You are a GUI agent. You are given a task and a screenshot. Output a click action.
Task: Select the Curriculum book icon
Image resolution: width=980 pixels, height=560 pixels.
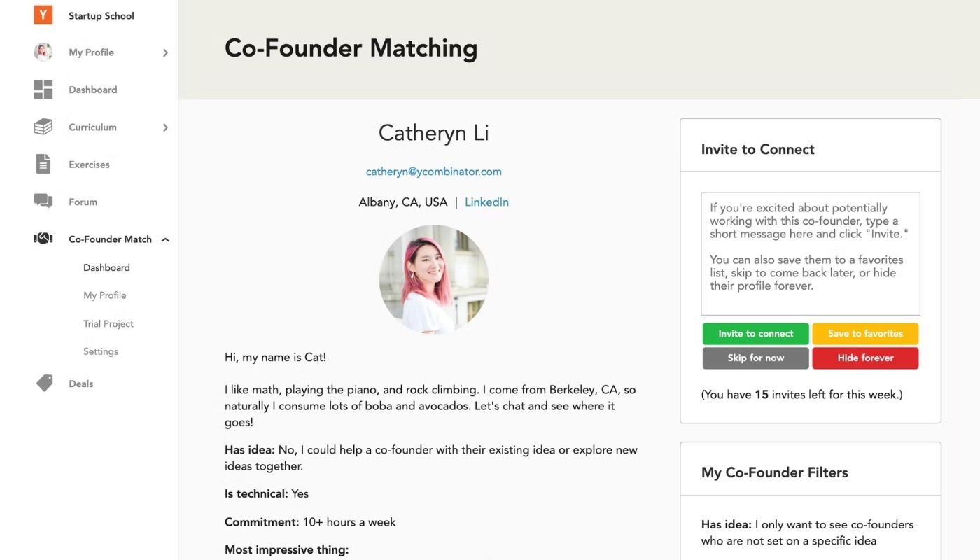(x=43, y=127)
